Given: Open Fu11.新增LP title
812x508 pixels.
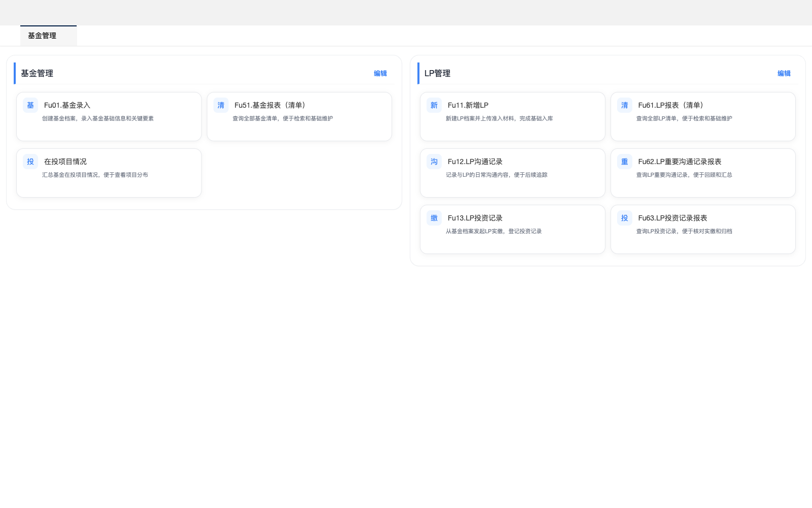Looking at the screenshot, I should (468, 105).
